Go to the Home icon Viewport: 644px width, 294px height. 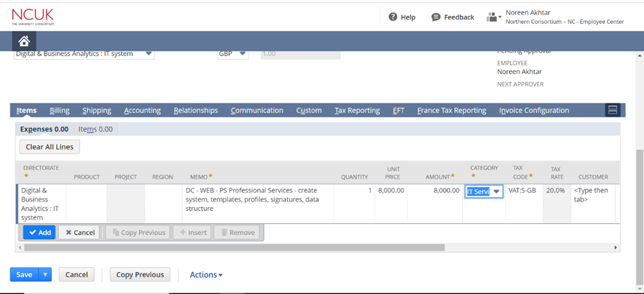click(24, 41)
